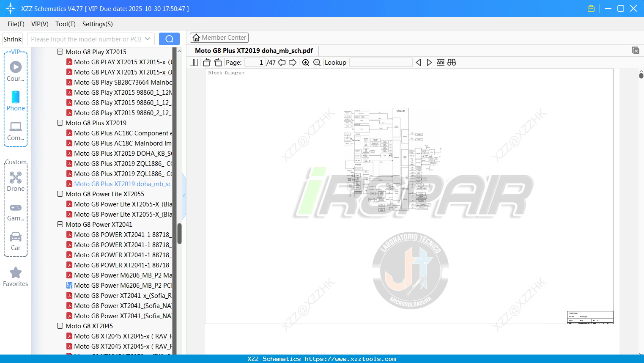Select the Phone category icon
This screenshot has height=363, width=644.
tap(16, 101)
